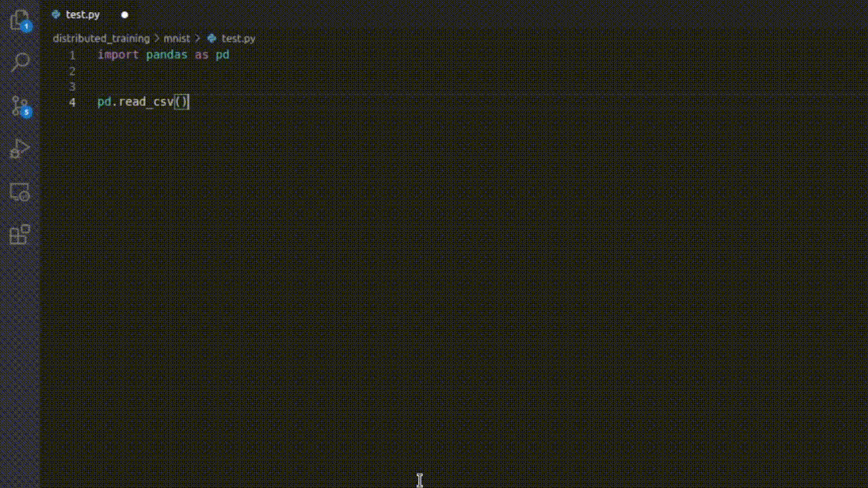
Task: Click the word pandas on line 1
Action: point(167,55)
